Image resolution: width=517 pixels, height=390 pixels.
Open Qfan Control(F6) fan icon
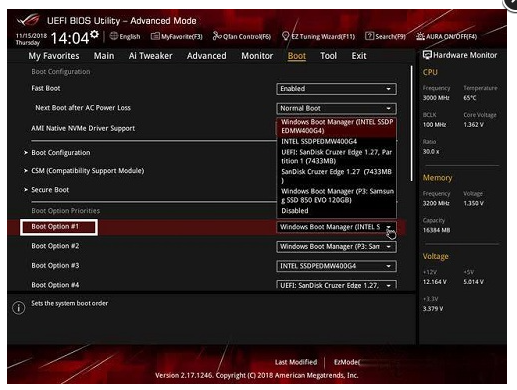coord(217,36)
